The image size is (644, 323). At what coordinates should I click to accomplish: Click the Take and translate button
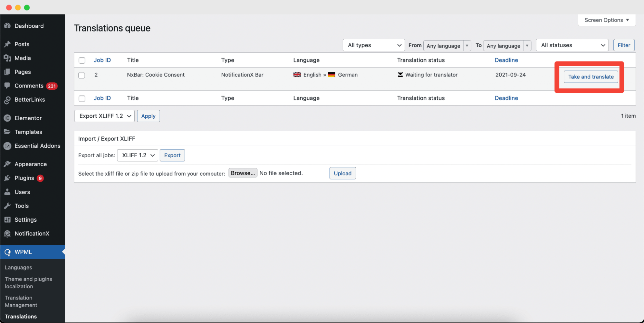[591, 77]
